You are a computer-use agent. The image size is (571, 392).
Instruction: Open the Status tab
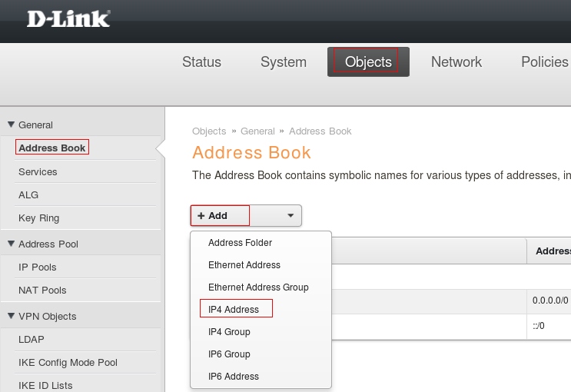point(201,62)
